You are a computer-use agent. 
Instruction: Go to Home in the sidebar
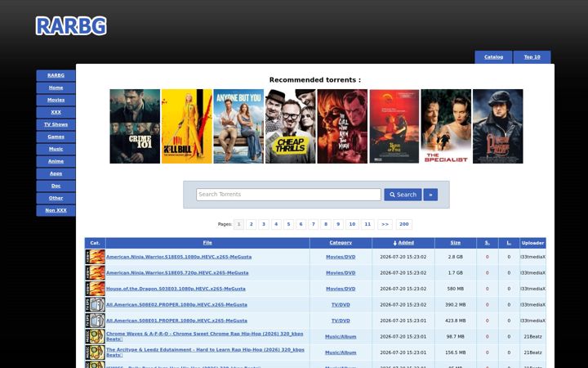click(x=56, y=88)
